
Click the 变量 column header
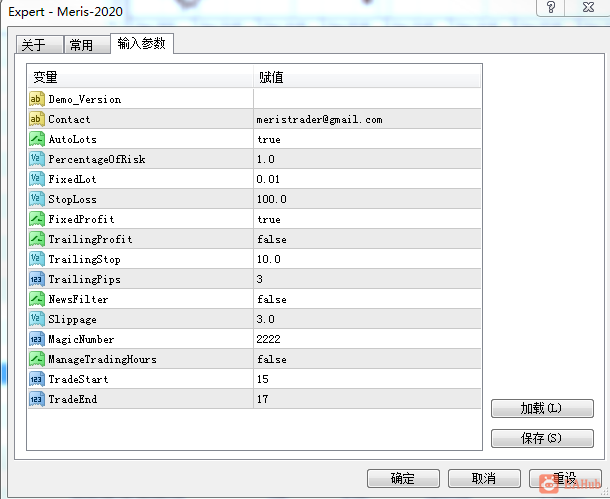pyautogui.click(x=140, y=77)
